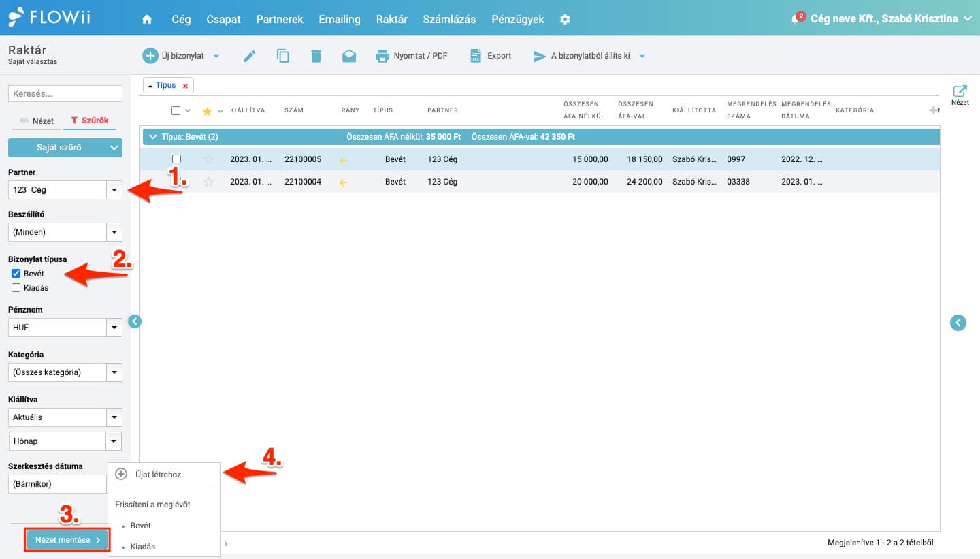Tick the checkbox of row 22100004
Image resolution: width=980 pixels, height=559 pixels.
point(176,182)
